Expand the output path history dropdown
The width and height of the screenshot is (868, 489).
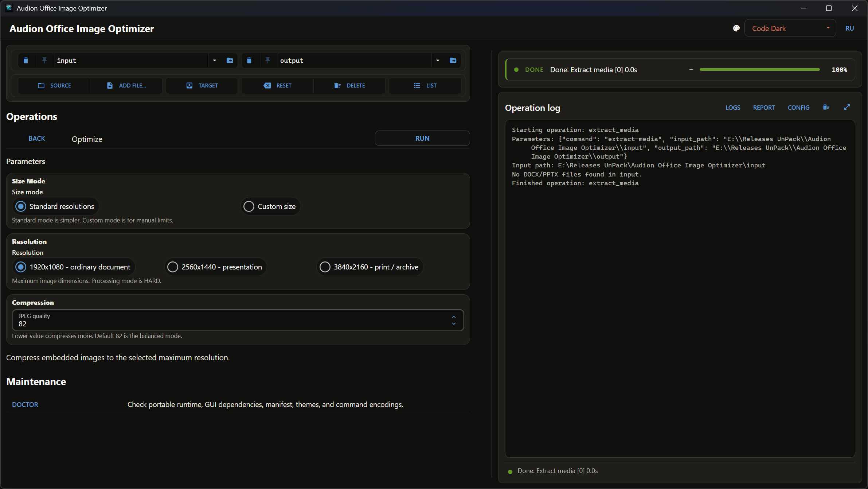(438, 61)
